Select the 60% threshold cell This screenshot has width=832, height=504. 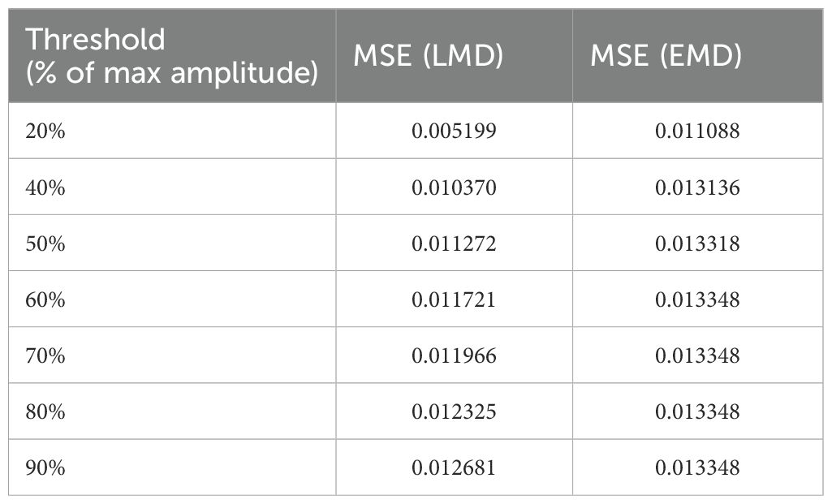coord(45,299)
